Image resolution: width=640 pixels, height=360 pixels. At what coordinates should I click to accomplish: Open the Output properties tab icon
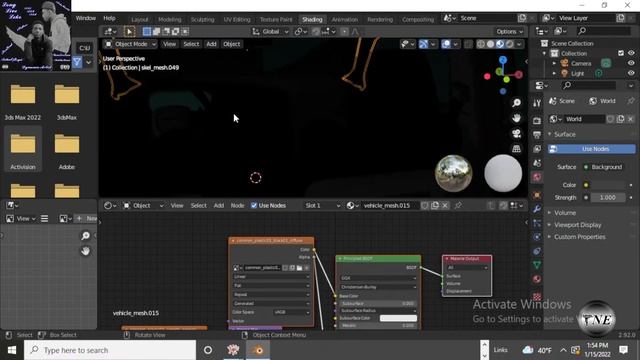coord(537,135)
